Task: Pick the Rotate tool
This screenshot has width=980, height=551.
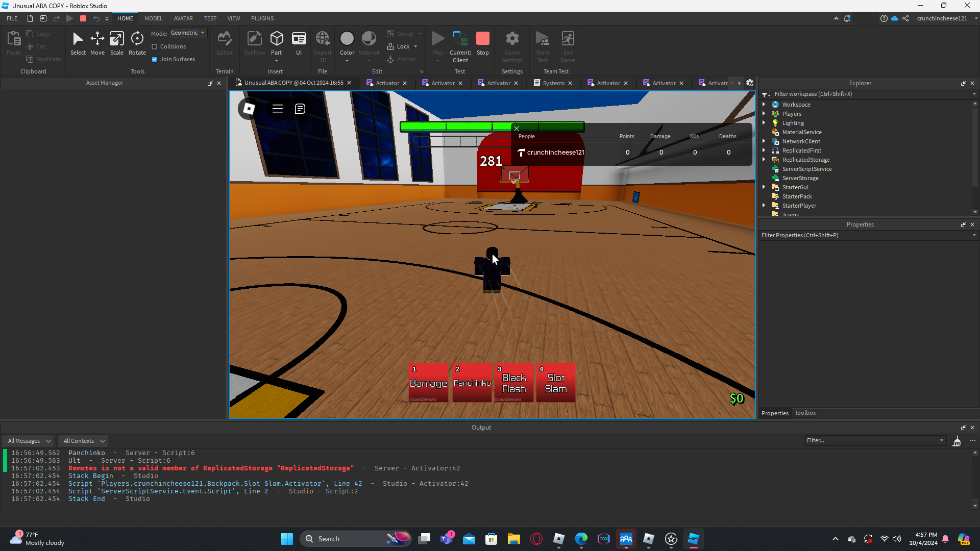Action: point(137,43)
